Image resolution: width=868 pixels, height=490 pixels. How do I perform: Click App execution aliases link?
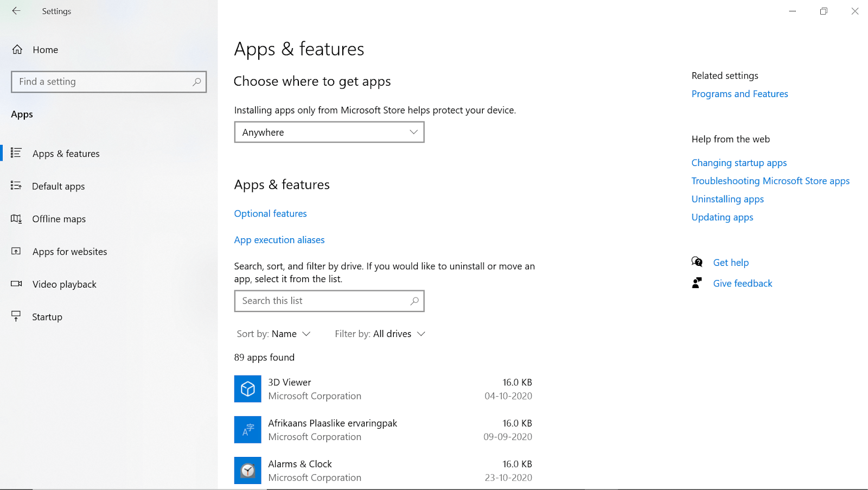pyautogui.click(x=279, y=239)
